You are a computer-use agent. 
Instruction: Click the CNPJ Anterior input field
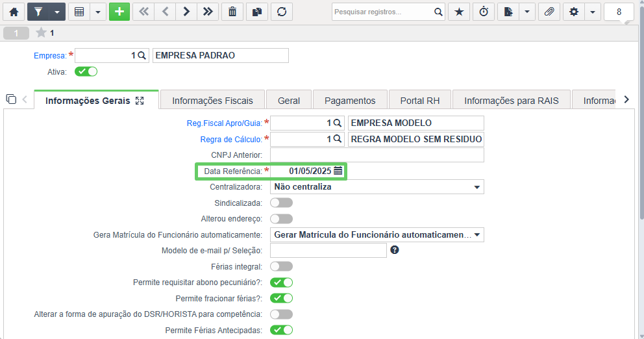[377, 155]
